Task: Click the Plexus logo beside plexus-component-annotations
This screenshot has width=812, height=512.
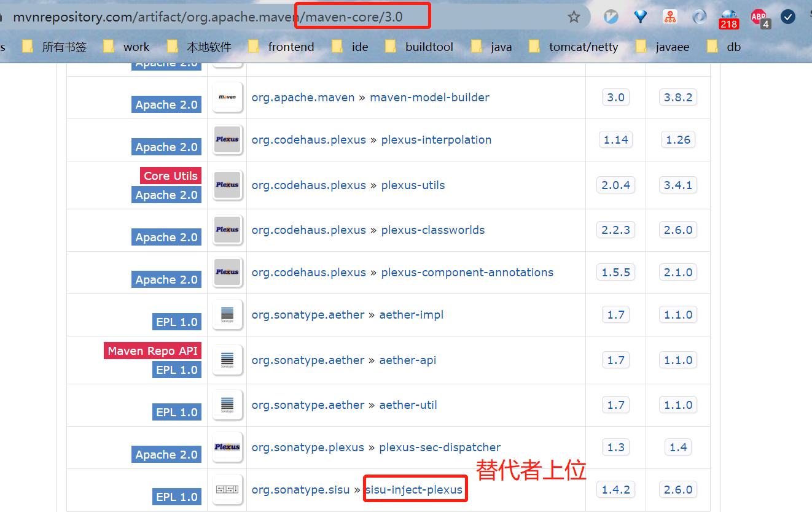Action: pyautogui.click(x=227, y=272)
